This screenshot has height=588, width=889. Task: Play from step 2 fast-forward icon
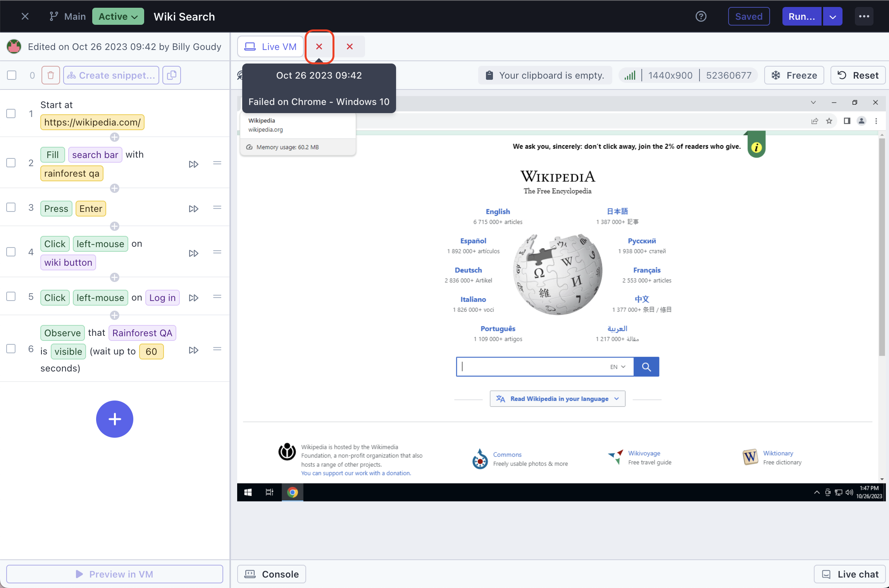coord(193,164)
